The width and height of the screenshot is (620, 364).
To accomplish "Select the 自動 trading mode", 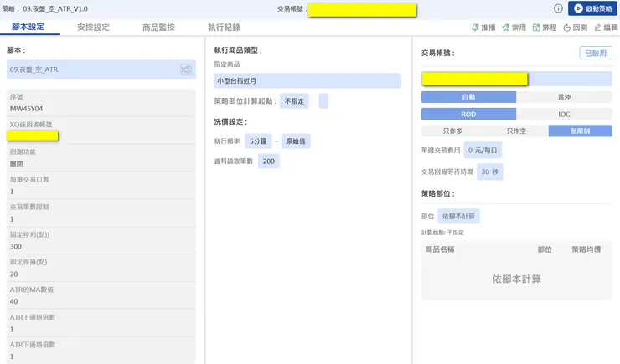I will (468, 96).
